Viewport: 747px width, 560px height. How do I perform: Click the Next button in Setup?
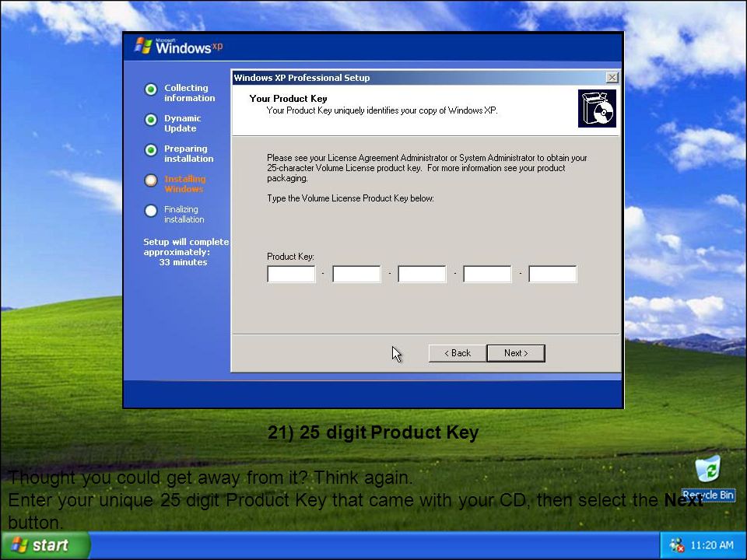click(x=516, y=353)
